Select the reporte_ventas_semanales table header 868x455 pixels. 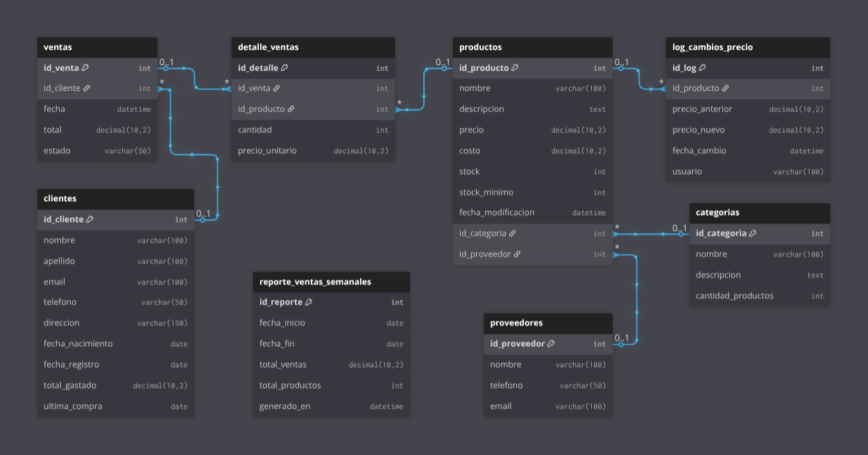point(331,282)
